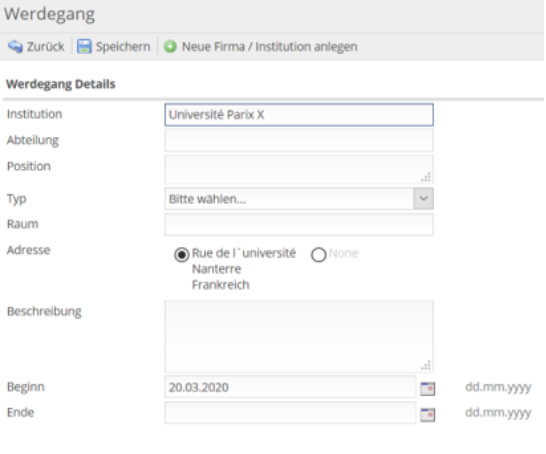Open the calendar picker for Beginn

(x=428, y=389)
